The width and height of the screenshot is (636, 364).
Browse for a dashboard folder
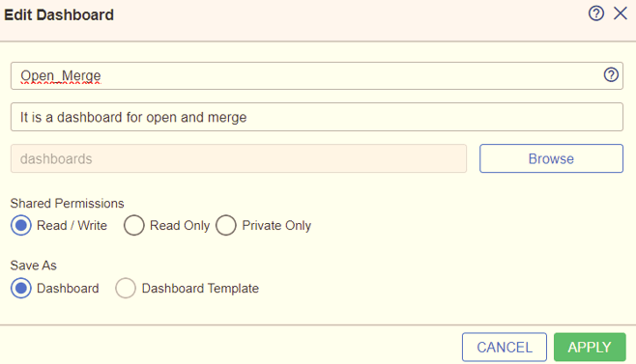(x=551, y=158)
